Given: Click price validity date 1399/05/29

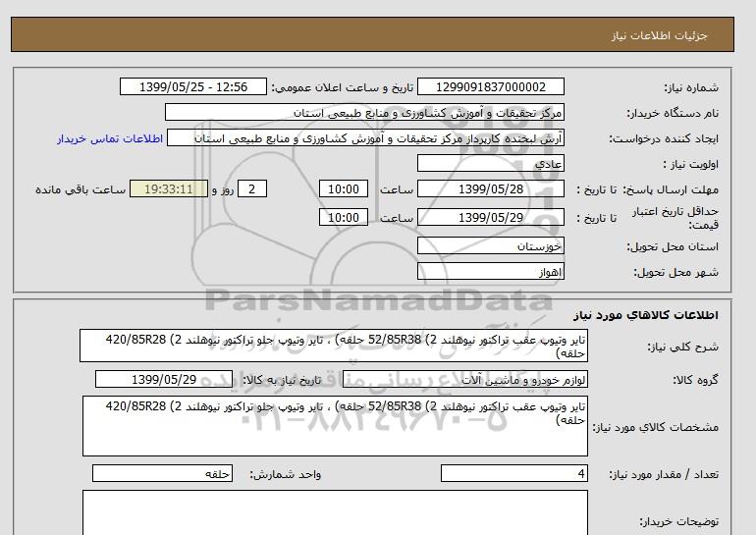Looking at the screenshot, I should (x=490, y=217).
